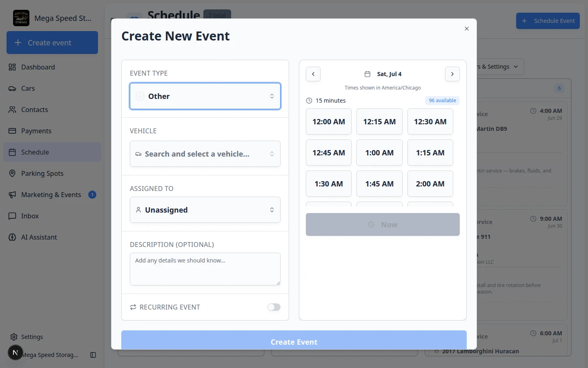Click the Times shown in America/Chicago note
588x368 pixels.
coord(383,88)
